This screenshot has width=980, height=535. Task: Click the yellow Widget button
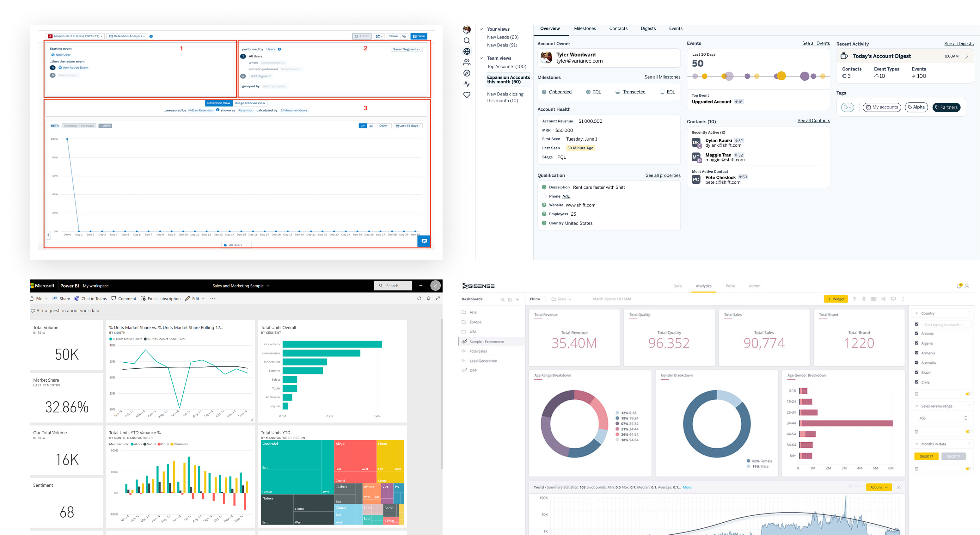836,299
